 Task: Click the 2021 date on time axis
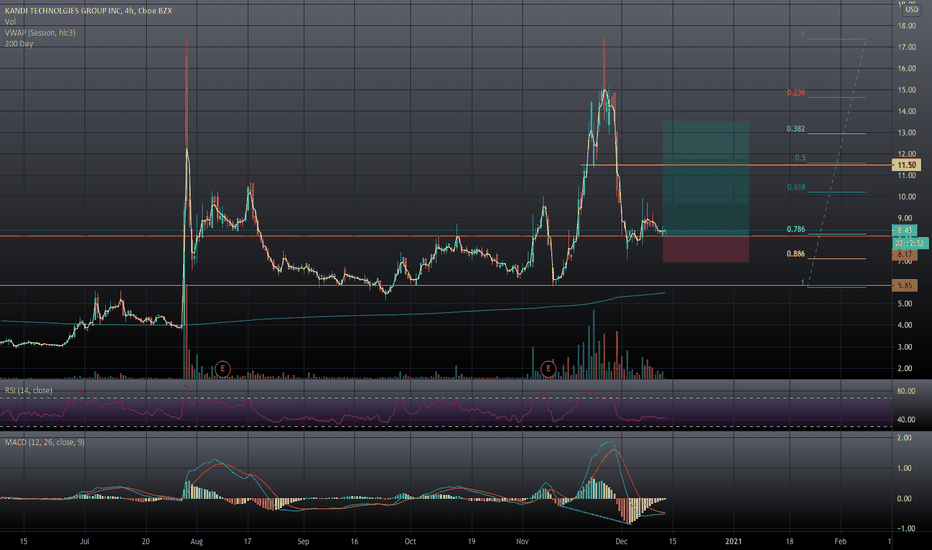[733, 542]
